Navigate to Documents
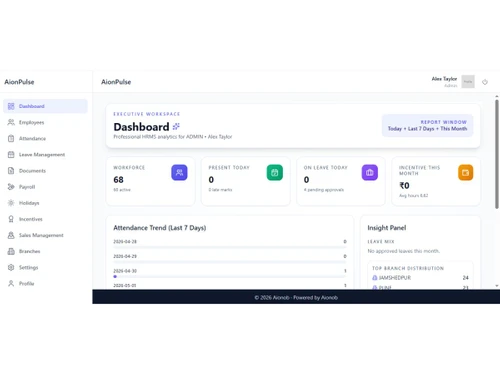This screenshot has width=500, height=375. [x=45, y=171]
